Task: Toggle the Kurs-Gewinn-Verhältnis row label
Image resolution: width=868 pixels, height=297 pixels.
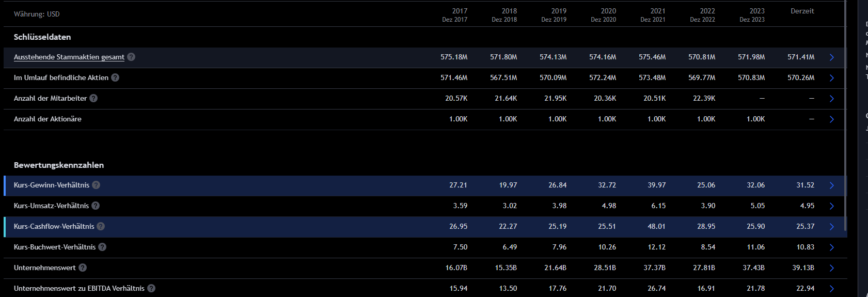Action: (51, 185)
